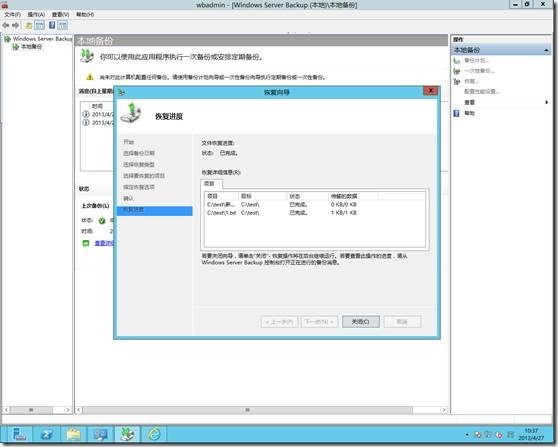The width and height of the screenshot is (558, 447).
Task: Click the highlighted 恢复进度 wizard step
Action: pos(155,210)
